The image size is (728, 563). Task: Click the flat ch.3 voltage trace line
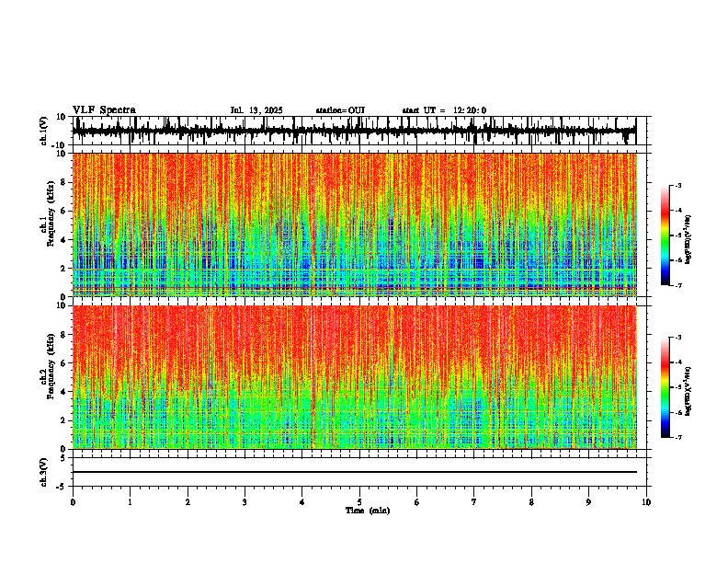pos(354,472)
